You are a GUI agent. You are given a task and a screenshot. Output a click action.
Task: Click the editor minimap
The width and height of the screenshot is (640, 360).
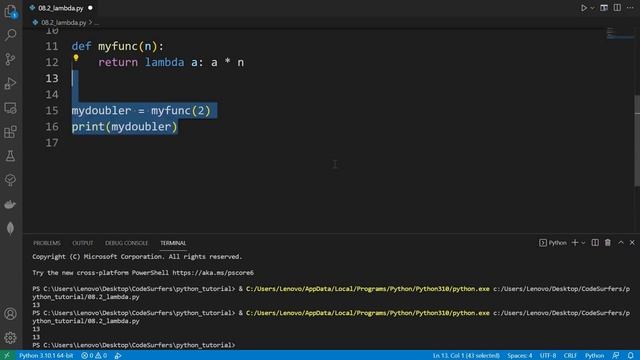pyautogui.click(x=620, y=34)
